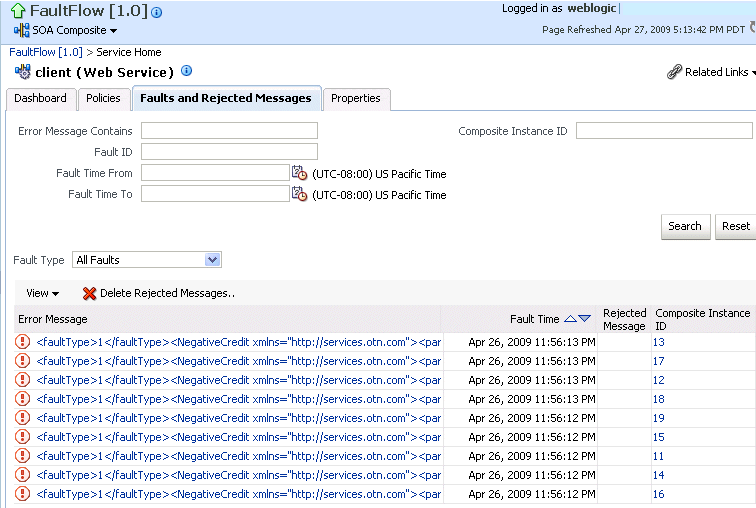The width and height of the screenshot is (756, 508).
Task: Open Composite Instance ID 12 link
Action: [x=659, y=380]
